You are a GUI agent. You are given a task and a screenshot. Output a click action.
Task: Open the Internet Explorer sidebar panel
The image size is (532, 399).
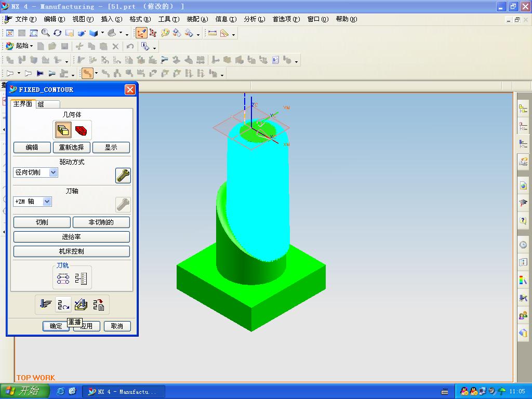pyautogui.click(x=523, y=185)
